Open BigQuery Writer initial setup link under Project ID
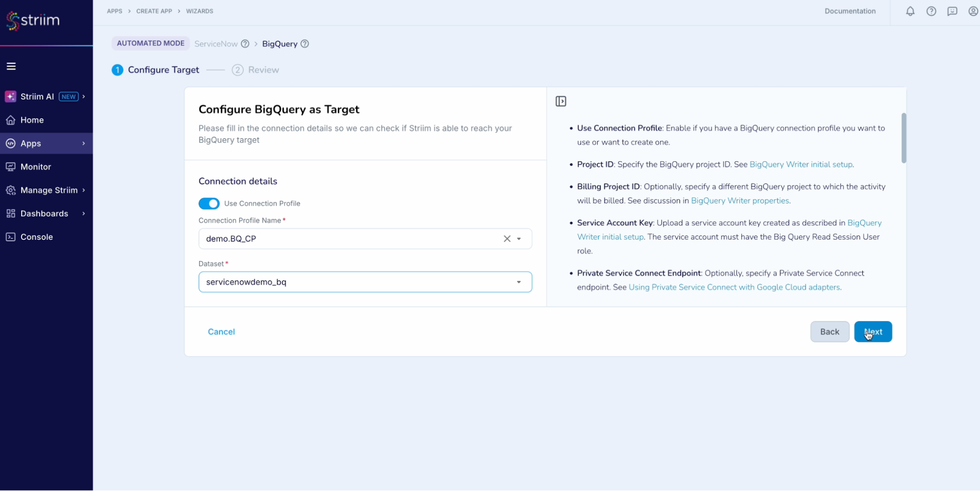This screenshot has height=491, width=980. [x=801, y=164]
